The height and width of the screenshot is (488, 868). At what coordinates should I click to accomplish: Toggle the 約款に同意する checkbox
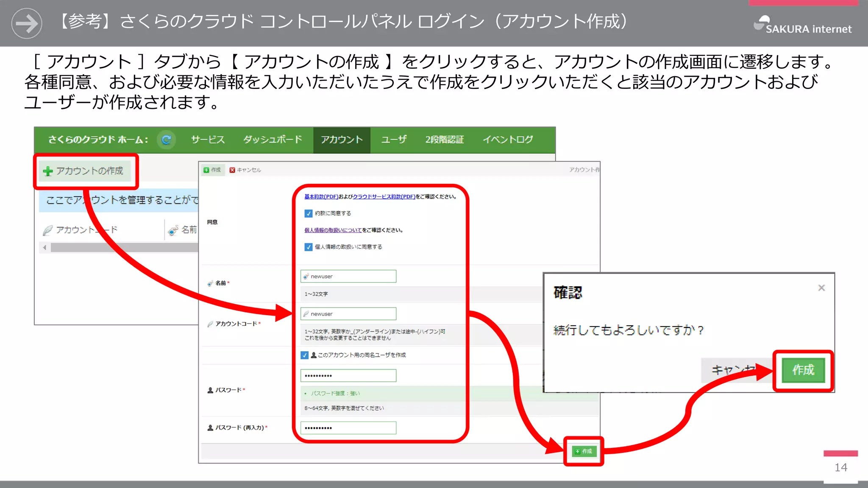(x=309, y=213)
